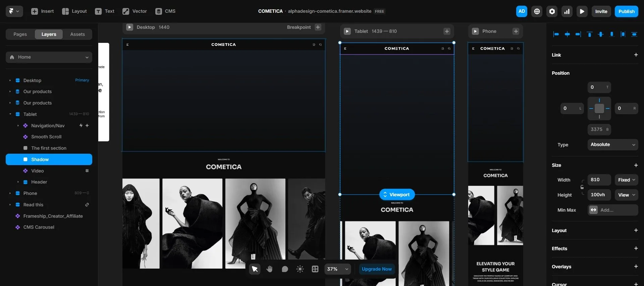Select The first section layer
This screenshot has height=286, width=644.
pos(49,148)
